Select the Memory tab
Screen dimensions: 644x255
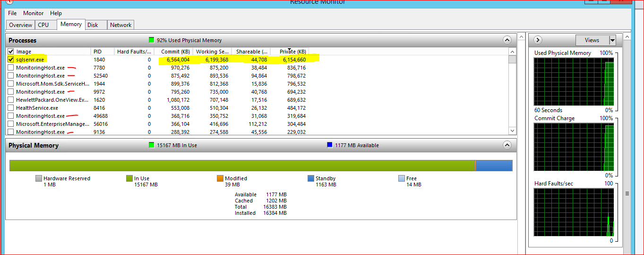[x=71, y=24]
